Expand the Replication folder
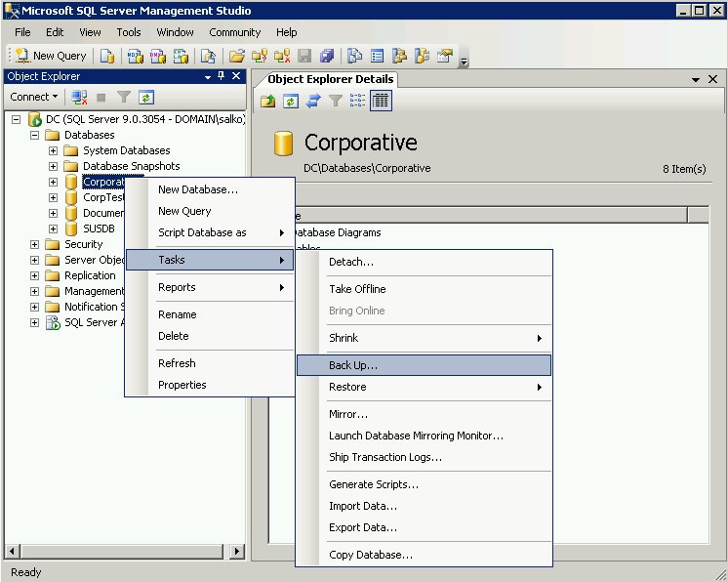Image resolution: width=728 pixels, height=582 pixels. pos(35,275)
